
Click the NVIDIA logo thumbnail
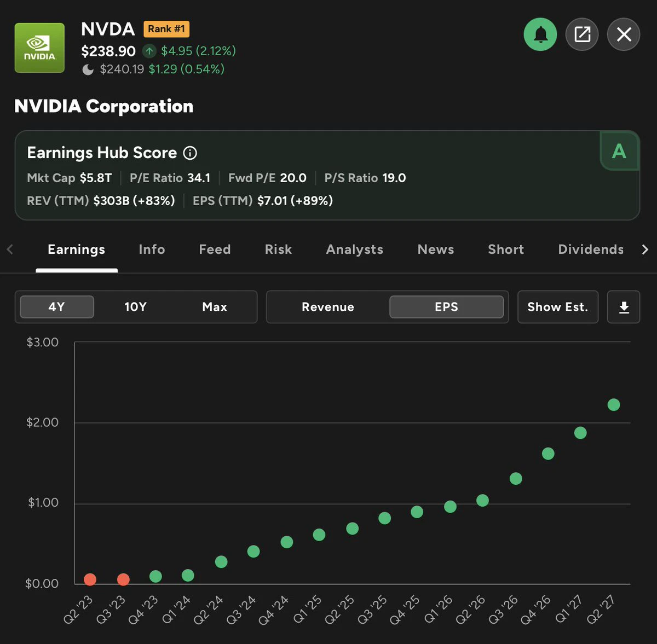point(39,48)
